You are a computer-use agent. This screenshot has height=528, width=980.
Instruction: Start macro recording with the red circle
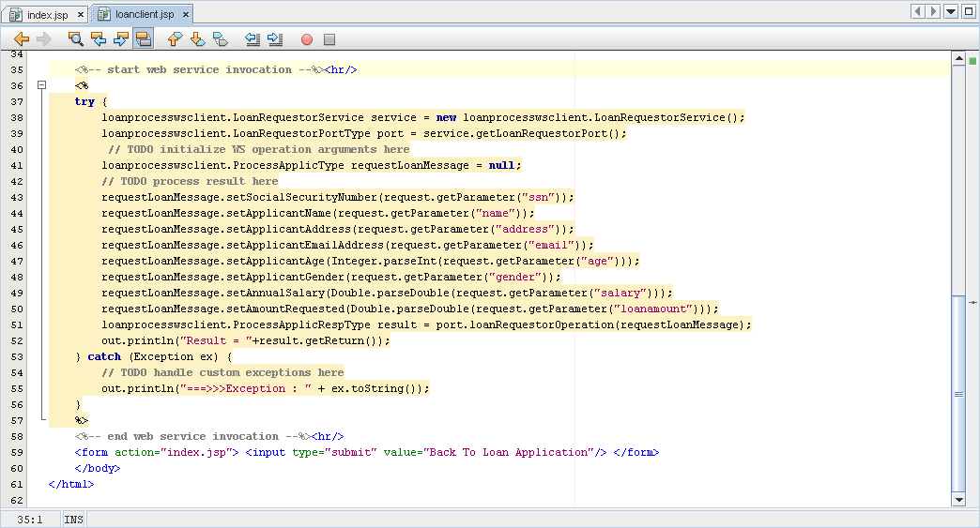pos(307,39)
